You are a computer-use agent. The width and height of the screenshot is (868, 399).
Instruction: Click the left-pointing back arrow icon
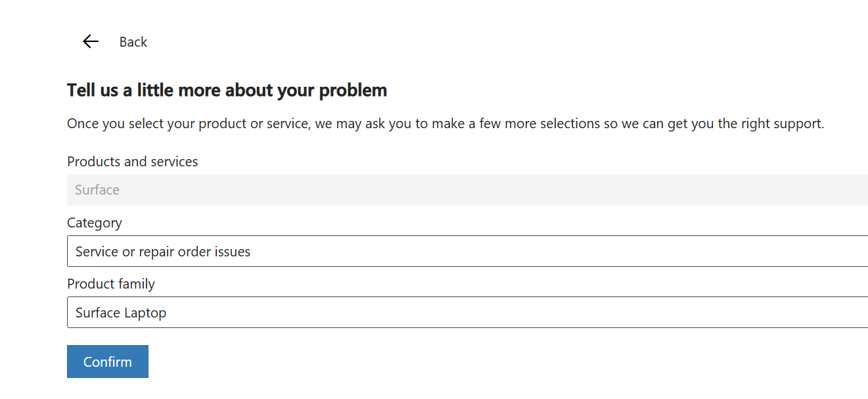click(x=90, y=42)
